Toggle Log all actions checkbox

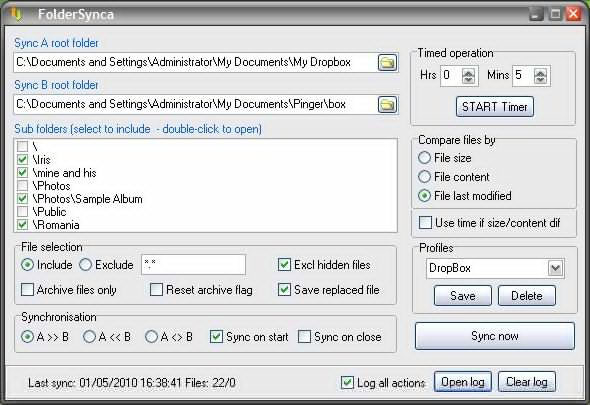click(x=347, y=382)
